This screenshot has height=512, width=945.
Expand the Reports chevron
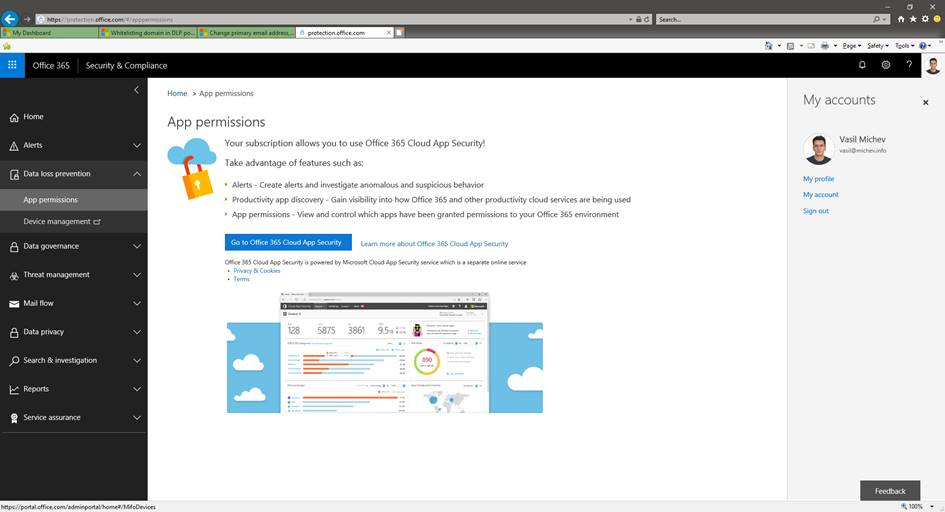[137, 389]
